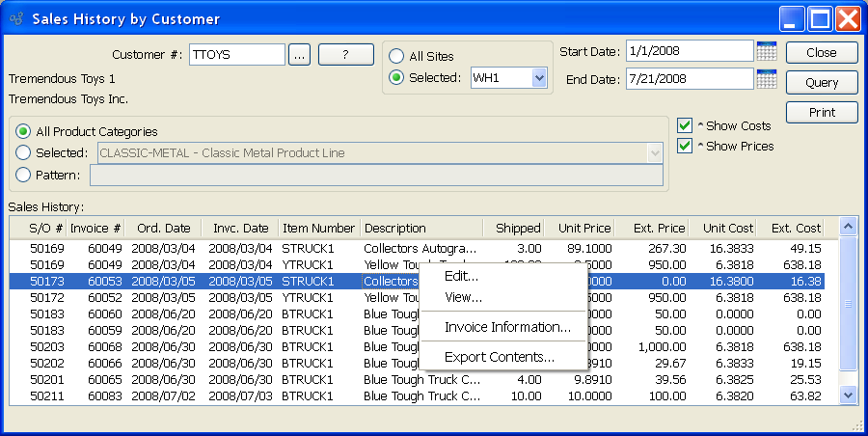868x436 pixels.
Task: Sort by the Ord. Date column header
Action: click(163, 229)
